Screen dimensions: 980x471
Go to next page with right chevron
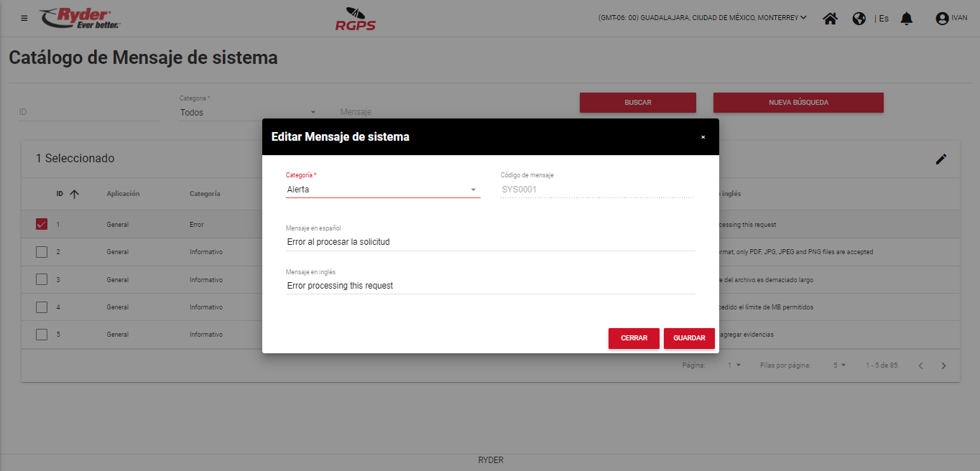pos(944,365)
